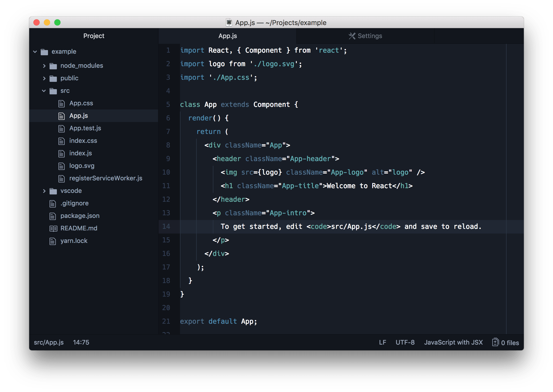The height and width of the screenshot is (392, 553).
Task: Click the node_modules folder icon
Action: [53, 66]
